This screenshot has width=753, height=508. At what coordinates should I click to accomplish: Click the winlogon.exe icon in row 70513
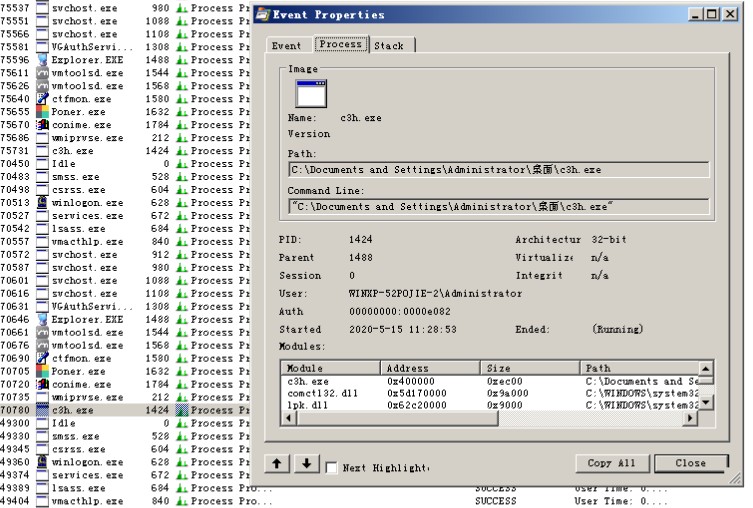click(x=42, y=203)
